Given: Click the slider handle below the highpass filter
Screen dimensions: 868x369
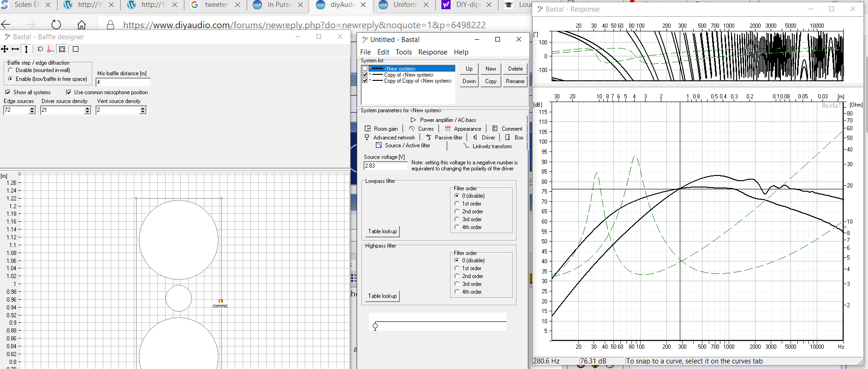Looking at the screenshot, I should 375,327.
